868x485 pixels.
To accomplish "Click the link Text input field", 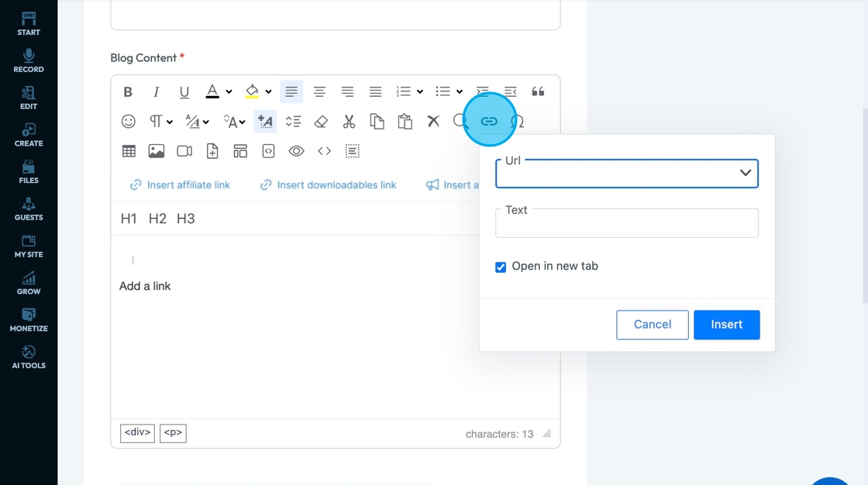I will (x=627, y=223).
